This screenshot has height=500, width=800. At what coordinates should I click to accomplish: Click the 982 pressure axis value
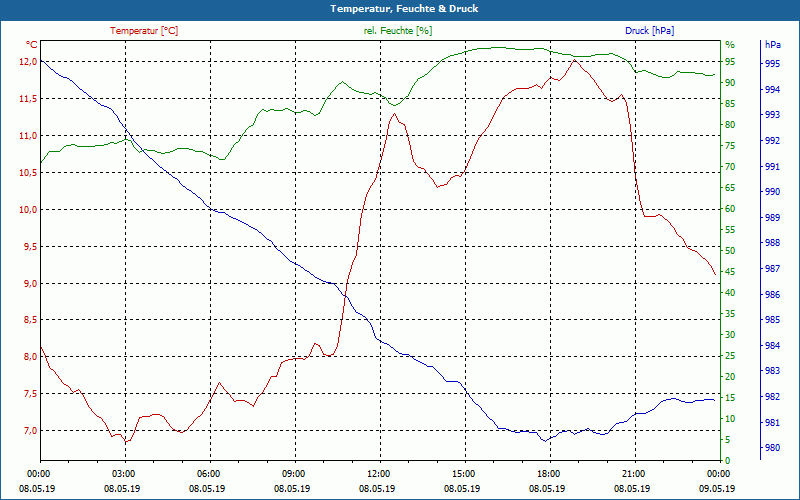coord(772,396)
